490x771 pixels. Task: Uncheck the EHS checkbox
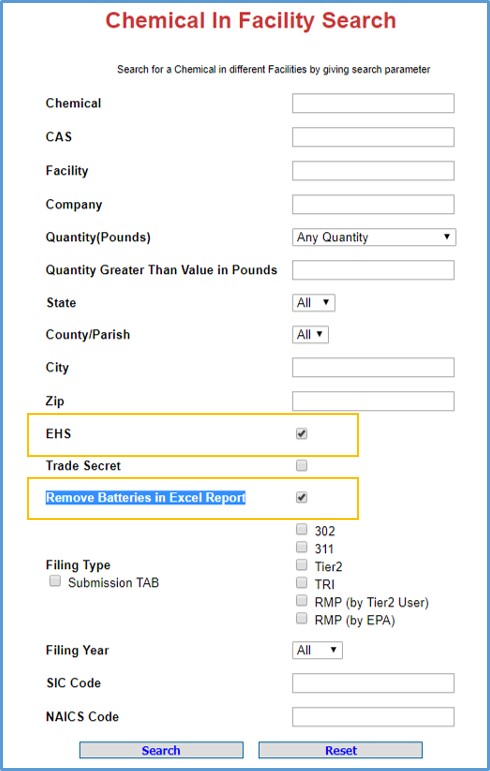pos(301,434)
